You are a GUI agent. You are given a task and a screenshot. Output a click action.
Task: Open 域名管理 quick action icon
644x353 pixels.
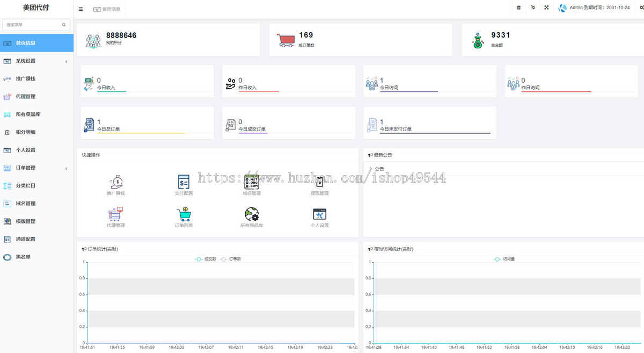[252, 181]
